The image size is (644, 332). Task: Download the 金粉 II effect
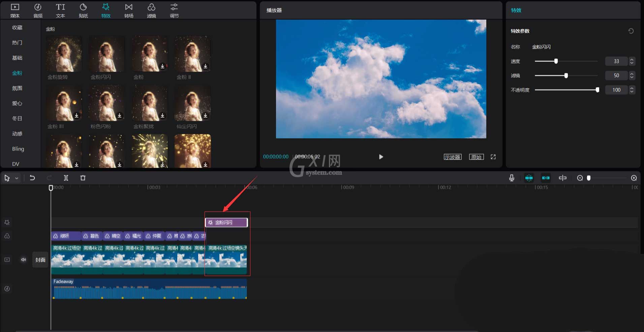pyautogui.click(x=206, y=66)
